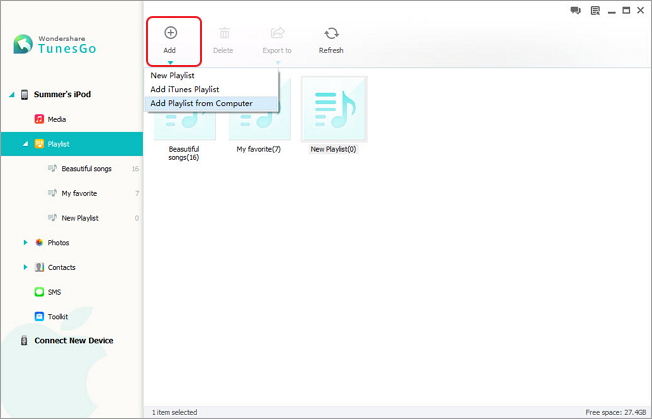Open the SMS label
This screenshot has width=652, height=419.
(x=54, y=292)
